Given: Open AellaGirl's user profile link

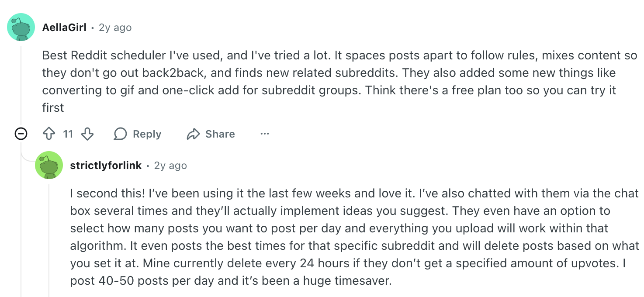Looking at the screenshot, I should [64, 28].
